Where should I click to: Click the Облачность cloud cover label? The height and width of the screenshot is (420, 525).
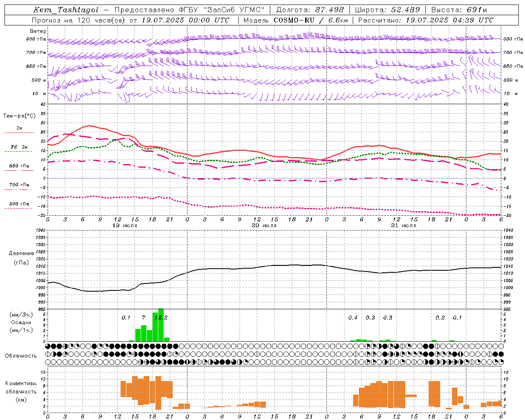(x=21, y=356)
